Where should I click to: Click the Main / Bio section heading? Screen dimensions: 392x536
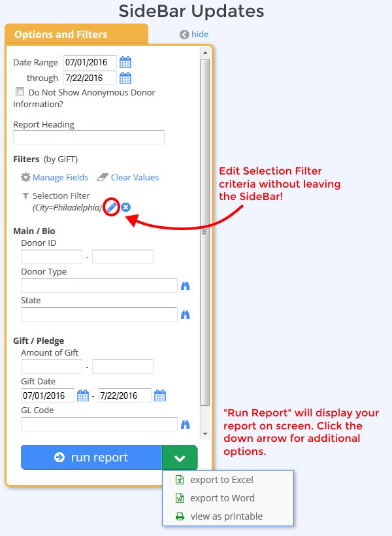click(34, 231)
